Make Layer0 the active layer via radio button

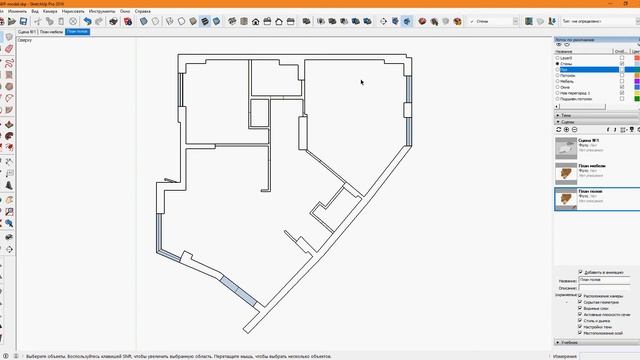558,58
